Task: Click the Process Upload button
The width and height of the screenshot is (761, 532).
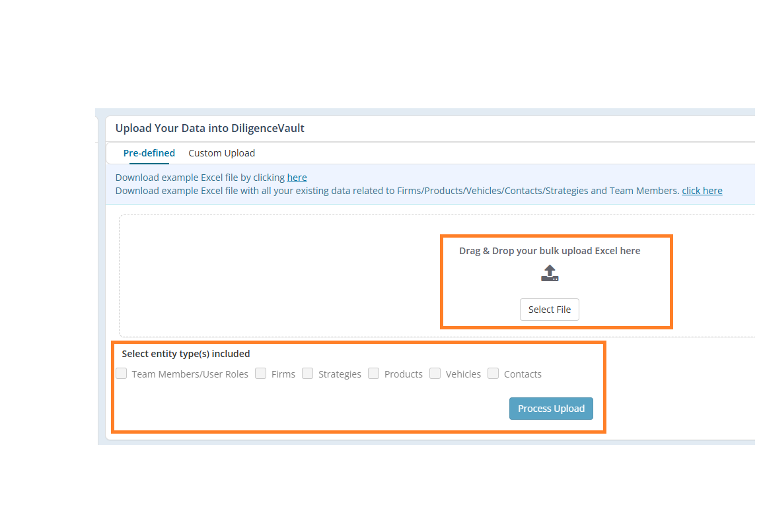Action: coord(551,409)
